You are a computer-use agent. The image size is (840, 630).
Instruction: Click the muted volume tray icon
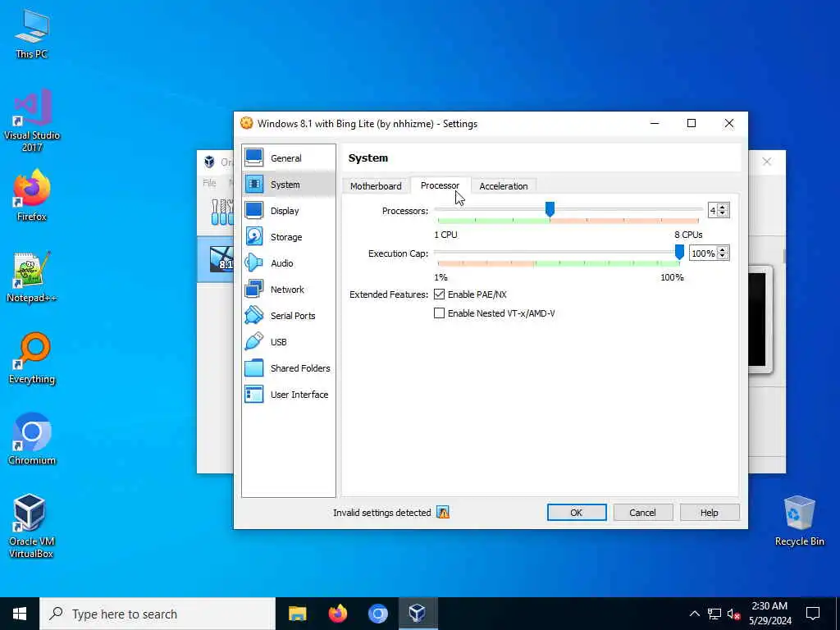click(x=734, y=614)
